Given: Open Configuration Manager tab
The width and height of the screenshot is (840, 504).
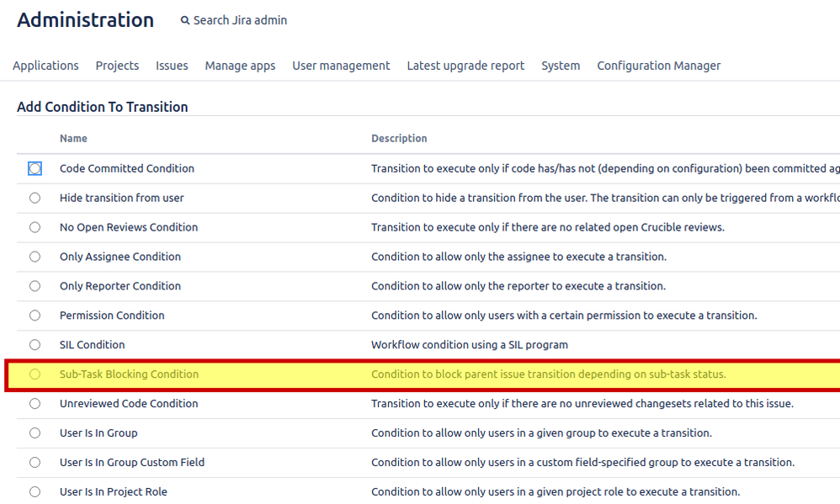Looking at the screenshot, I should tap(659, 66).
